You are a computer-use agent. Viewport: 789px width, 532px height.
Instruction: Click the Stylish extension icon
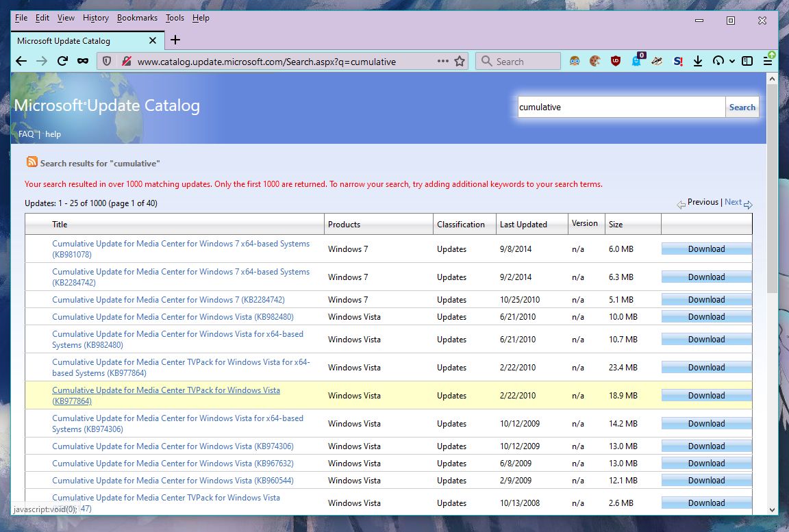[678, 61]
